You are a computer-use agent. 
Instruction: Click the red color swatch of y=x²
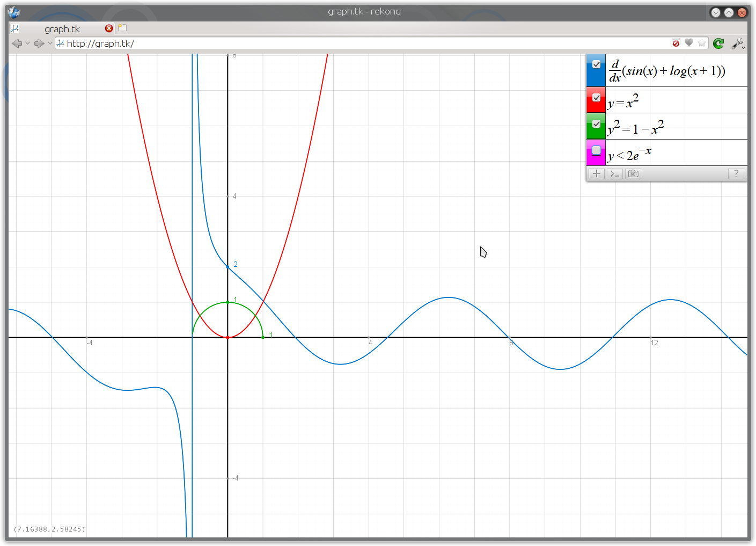point(596,106)
